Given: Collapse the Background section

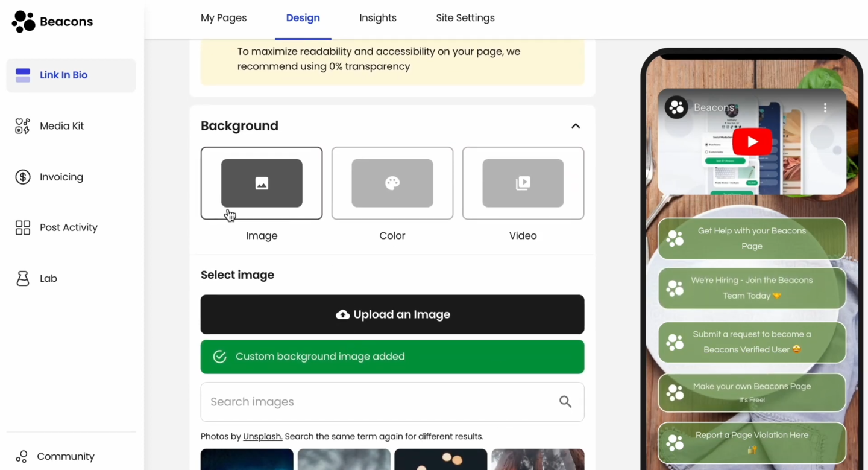Looking at the screenshot, I should [576, 126].
